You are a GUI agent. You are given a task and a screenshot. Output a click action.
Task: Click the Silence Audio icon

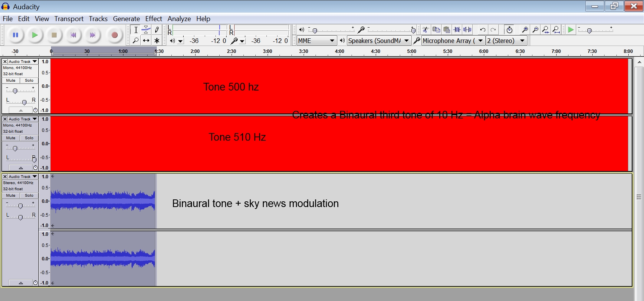click(x=467, y=30)
